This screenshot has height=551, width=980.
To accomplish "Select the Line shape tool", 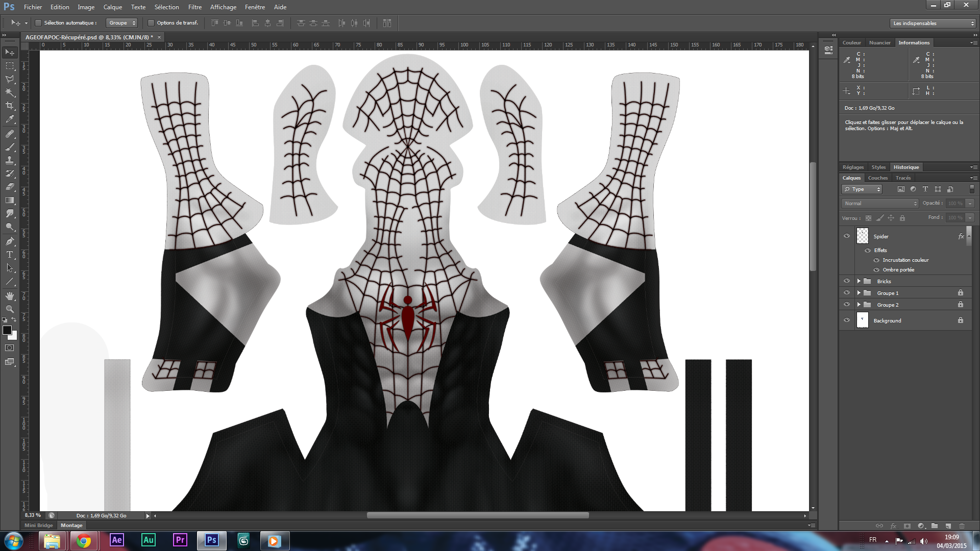I will [10, 281].
